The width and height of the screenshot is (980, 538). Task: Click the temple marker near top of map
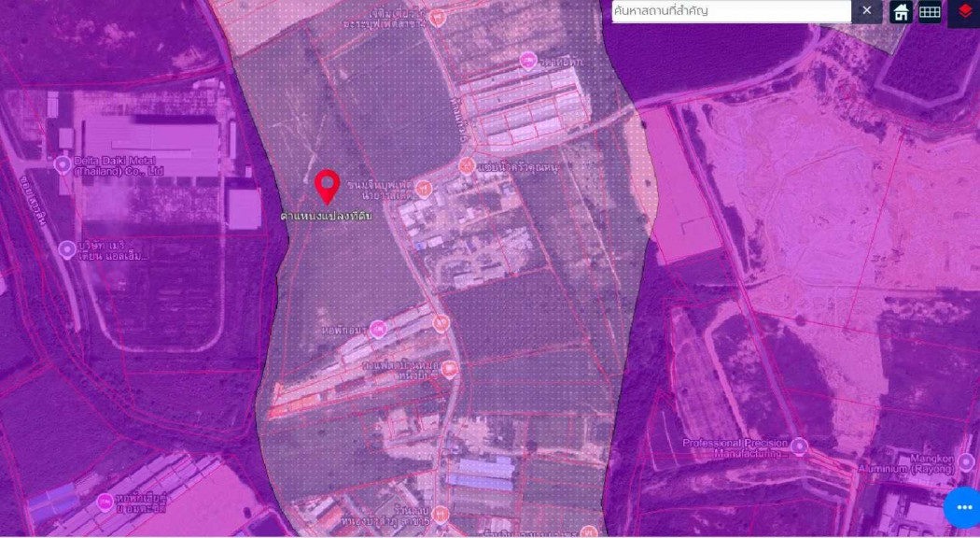click(x=438, y=17)
